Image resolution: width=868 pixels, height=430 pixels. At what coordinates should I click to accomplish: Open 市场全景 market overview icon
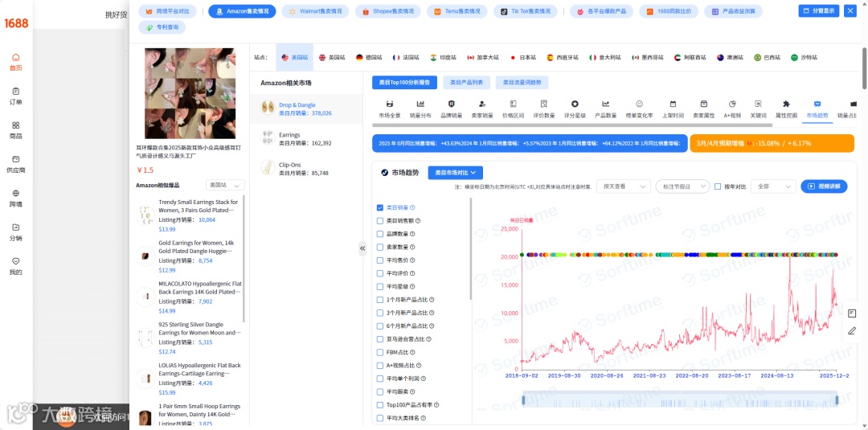pyautogui.click(x=389, y=104)
